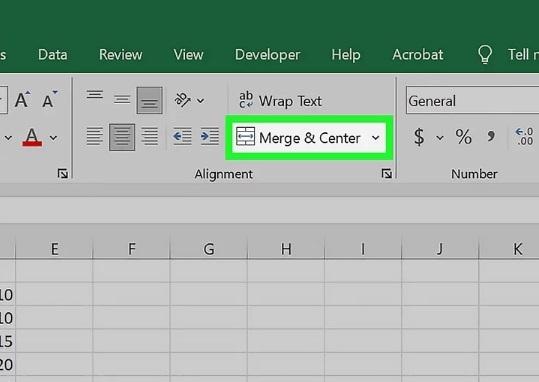Open Accounting format dropdown arrow

tap(440, 138)
